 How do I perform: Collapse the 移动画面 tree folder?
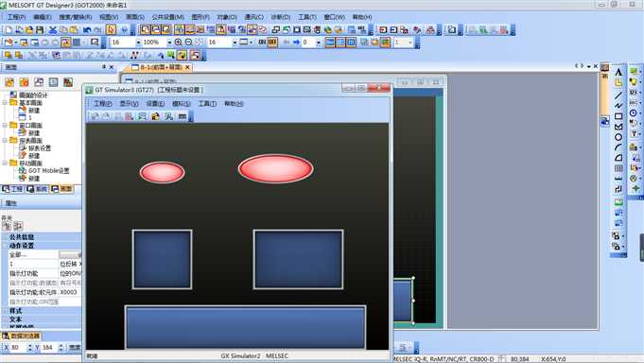(x=5, y=163)
